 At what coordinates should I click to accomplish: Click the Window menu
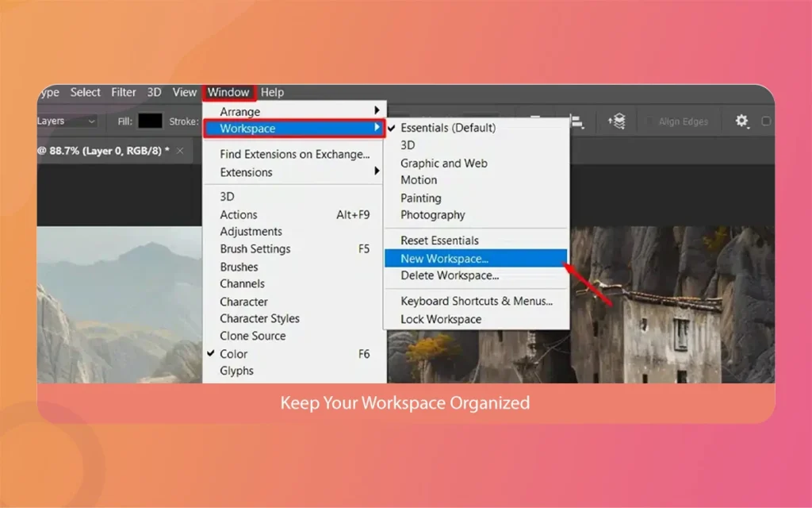(x=228, y=92)
